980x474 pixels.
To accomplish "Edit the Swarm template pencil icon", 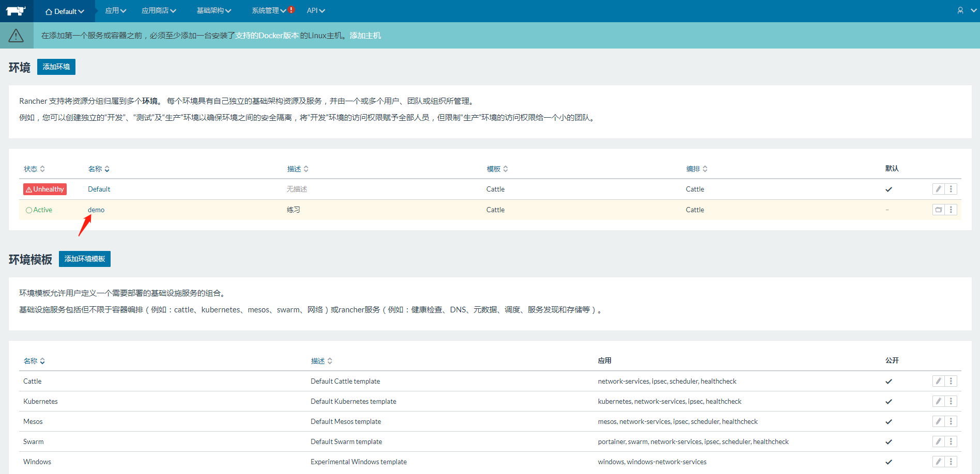I will (939, 441).
